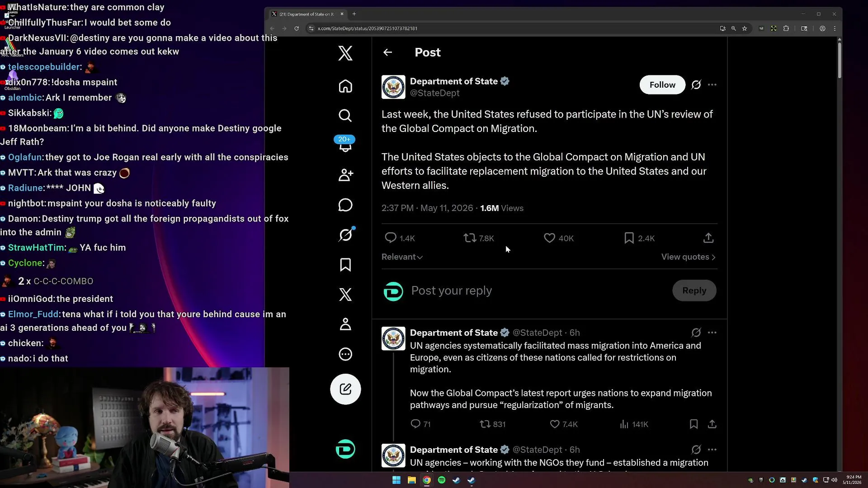Open the Explore search icon in sidebar
The height and width of the screenshot is (488, 868).
coord(345,116)
